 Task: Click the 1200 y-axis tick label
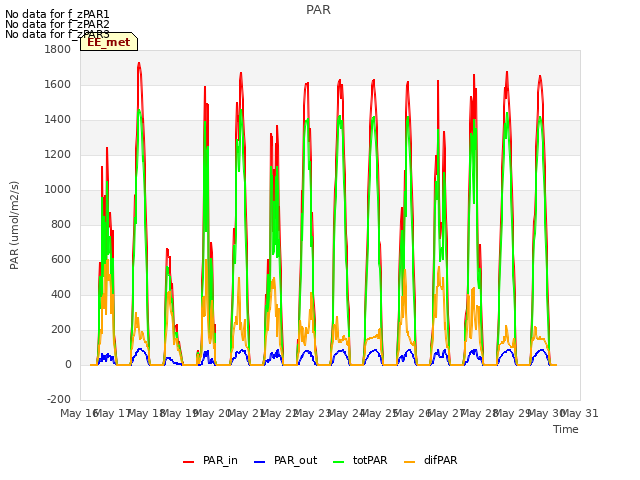pos(58,155)
